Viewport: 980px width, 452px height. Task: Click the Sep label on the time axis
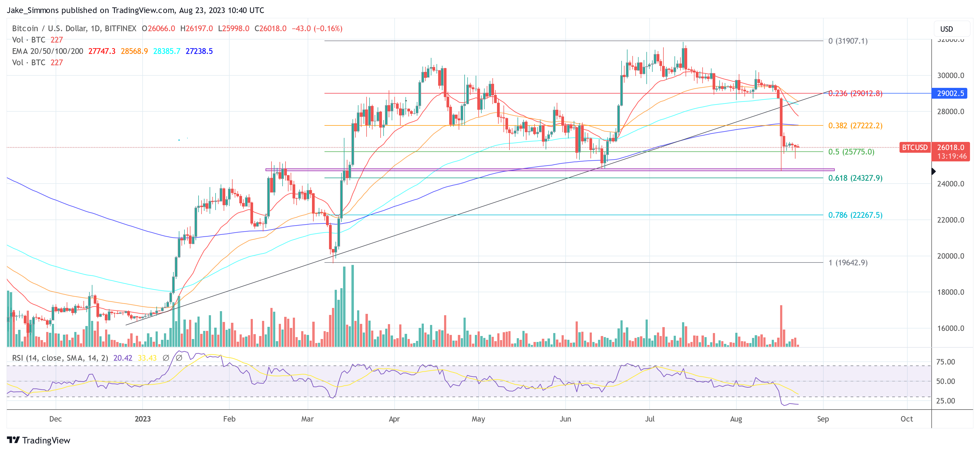tap(823, 419)
